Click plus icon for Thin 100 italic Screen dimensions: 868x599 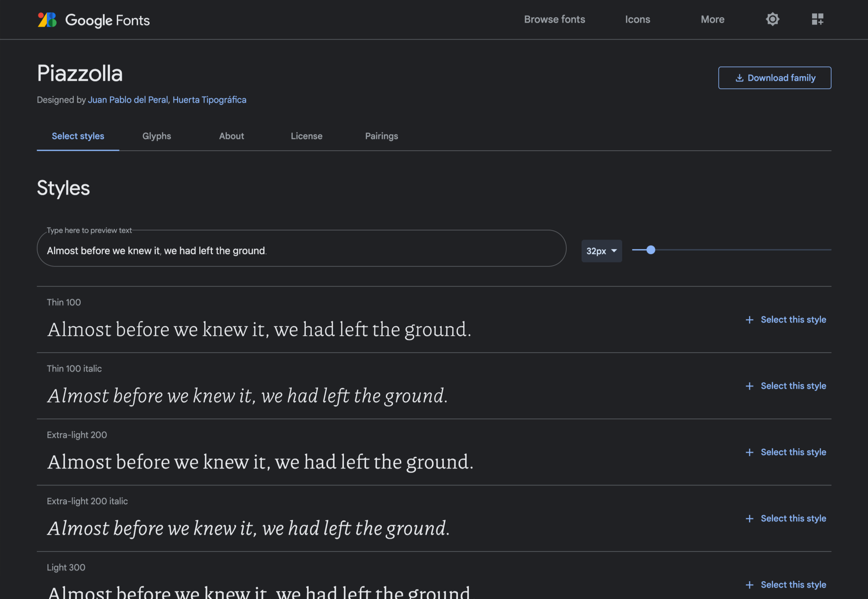(749, 386)
